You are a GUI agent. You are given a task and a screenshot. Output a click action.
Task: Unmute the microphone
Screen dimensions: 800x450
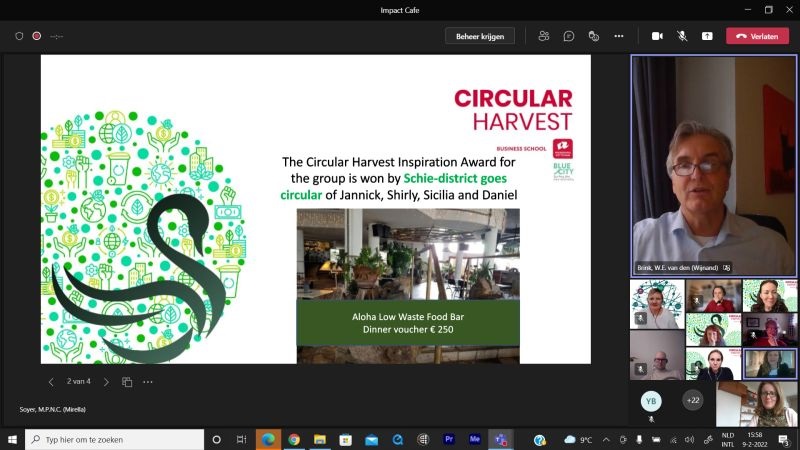click(x=682, y=36)
